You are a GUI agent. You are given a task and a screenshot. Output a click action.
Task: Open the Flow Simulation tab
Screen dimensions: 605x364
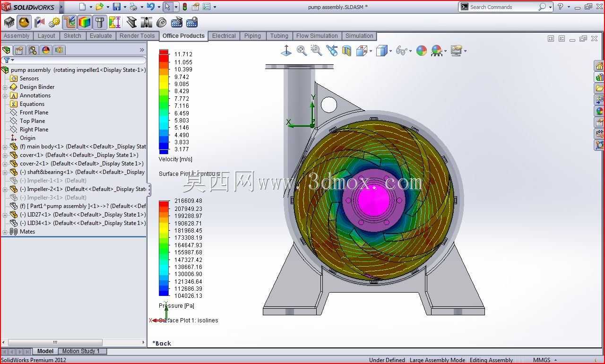click(317, 36)
